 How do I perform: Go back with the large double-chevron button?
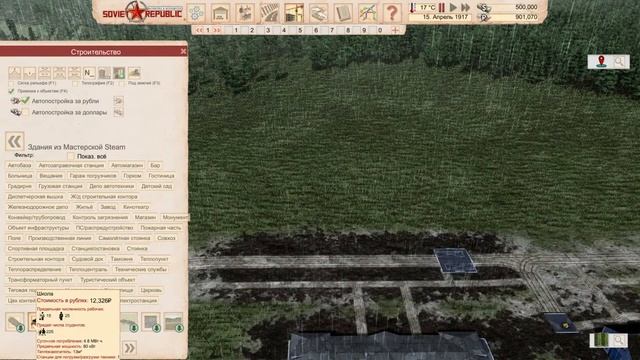pyautogui.click(x=15, y=142)
